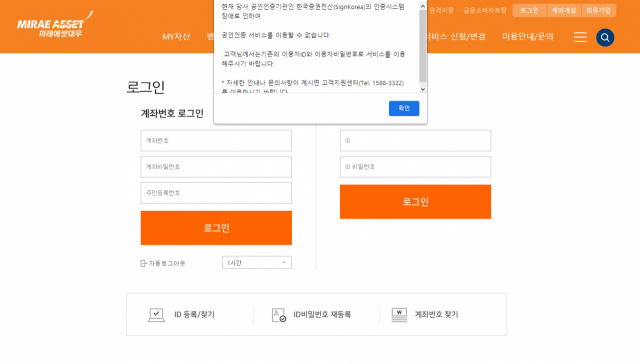This screenshot has height=364, width=640.
Task: Open the MY자산 menu
Action: 176,36
